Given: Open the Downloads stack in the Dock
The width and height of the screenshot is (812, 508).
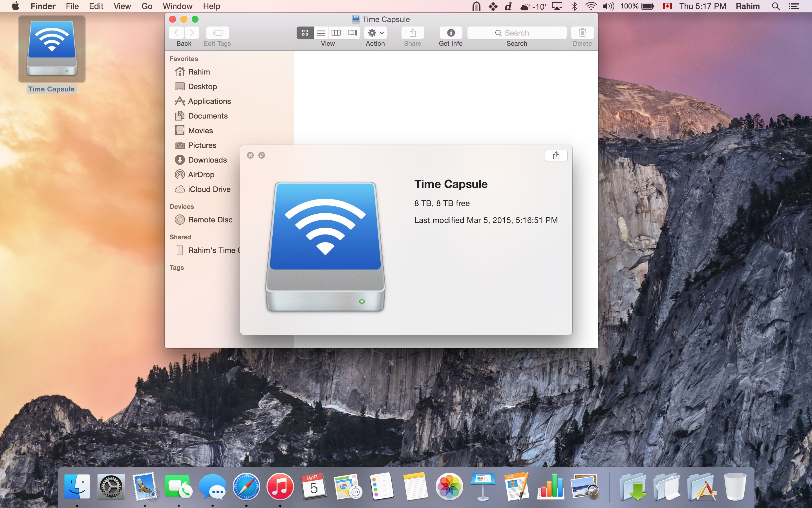Looking at the screenshot, I should pos(633,487).
